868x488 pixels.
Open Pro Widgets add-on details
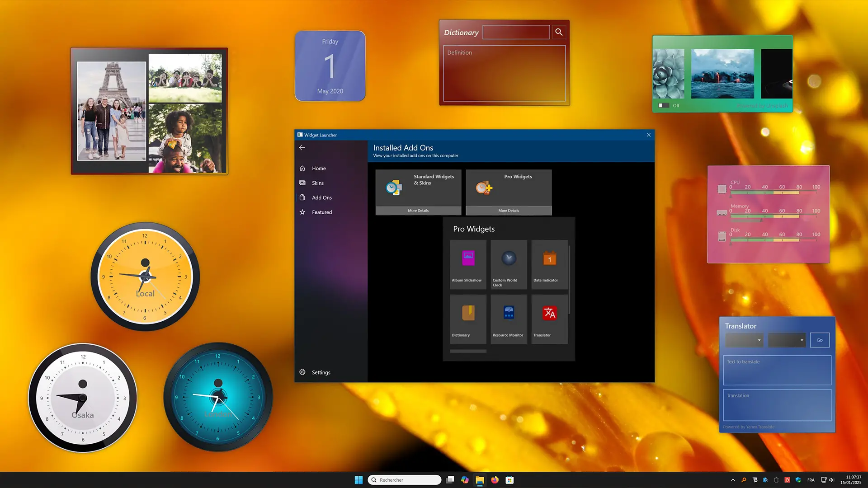pyautogui.click(x=508, y=210)
